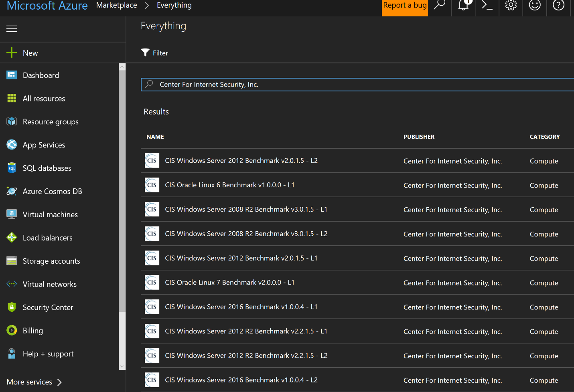Open SQL databases from the sidebar
The image size is (574, 392).
pos(47,168)
